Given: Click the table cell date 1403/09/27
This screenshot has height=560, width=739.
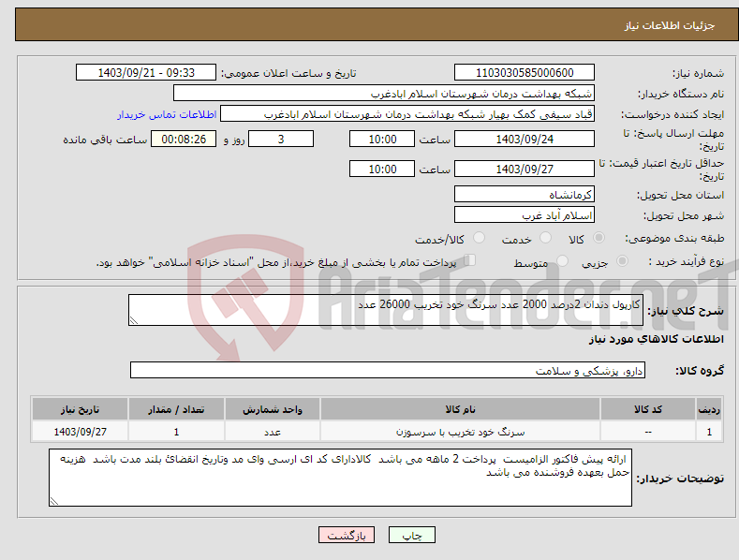Looking at the screenshot, I should (x=81, y=432).
